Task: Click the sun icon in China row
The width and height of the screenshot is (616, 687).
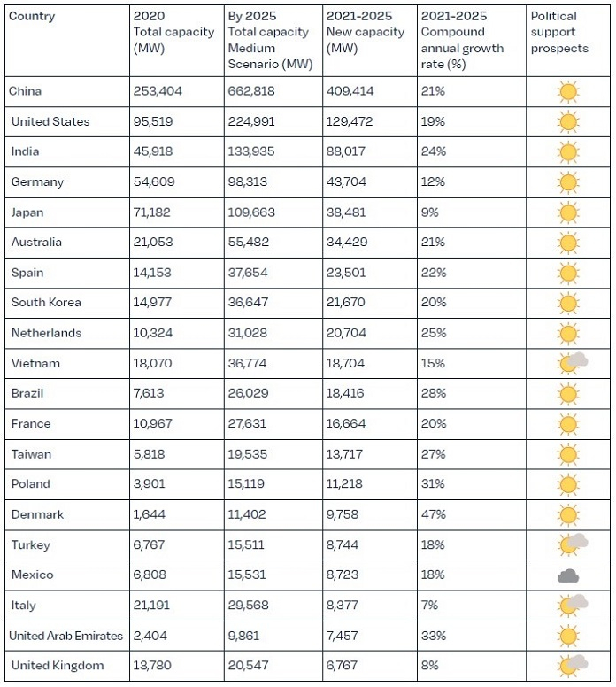Action: [x=568, y=92]
